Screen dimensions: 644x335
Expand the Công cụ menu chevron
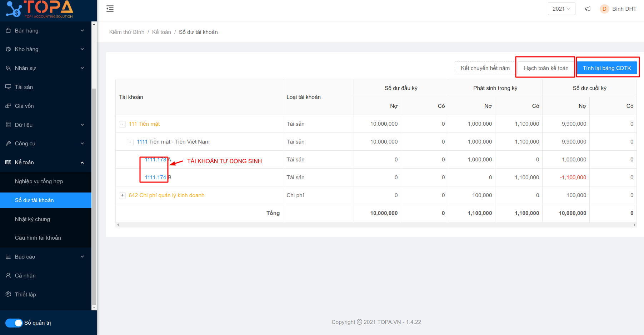coord(83,144)
